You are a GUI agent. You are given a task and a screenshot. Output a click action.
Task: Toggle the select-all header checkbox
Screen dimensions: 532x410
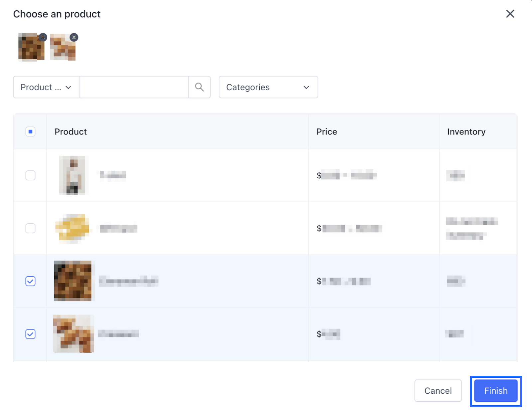(30, 132)
